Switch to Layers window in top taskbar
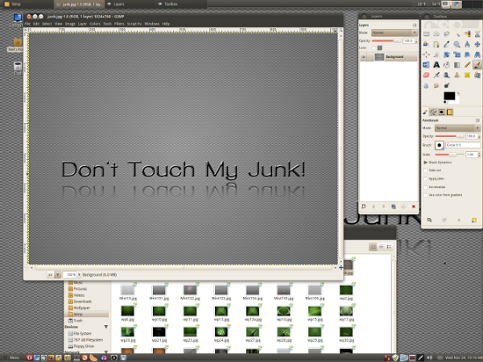This screenshot has width=483, height=362. (x=131, y=4)
